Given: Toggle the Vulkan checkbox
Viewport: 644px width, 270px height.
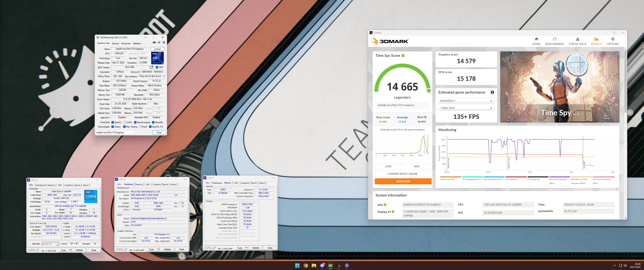Looking at the screenshot, I should point(113,127).
